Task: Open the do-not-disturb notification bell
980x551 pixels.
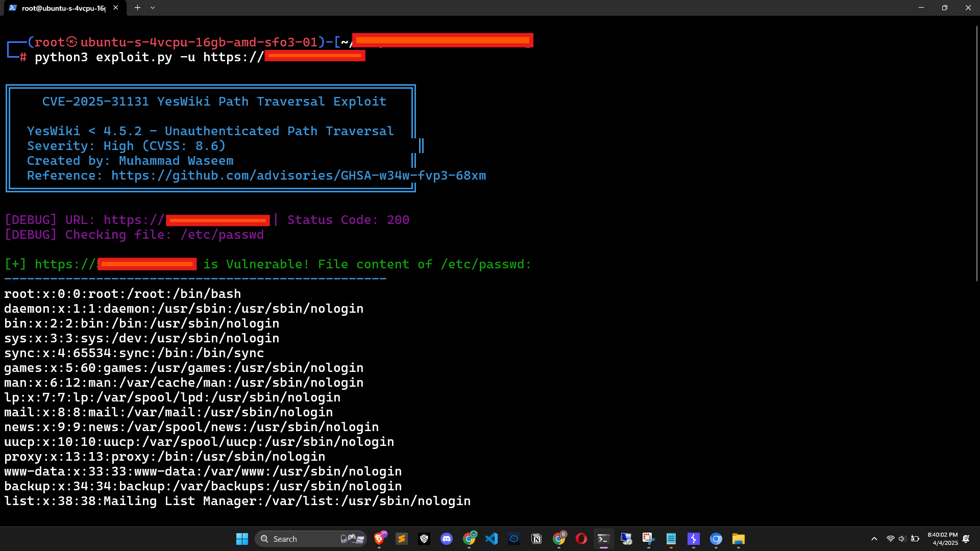Action: [x=966, y=539]
